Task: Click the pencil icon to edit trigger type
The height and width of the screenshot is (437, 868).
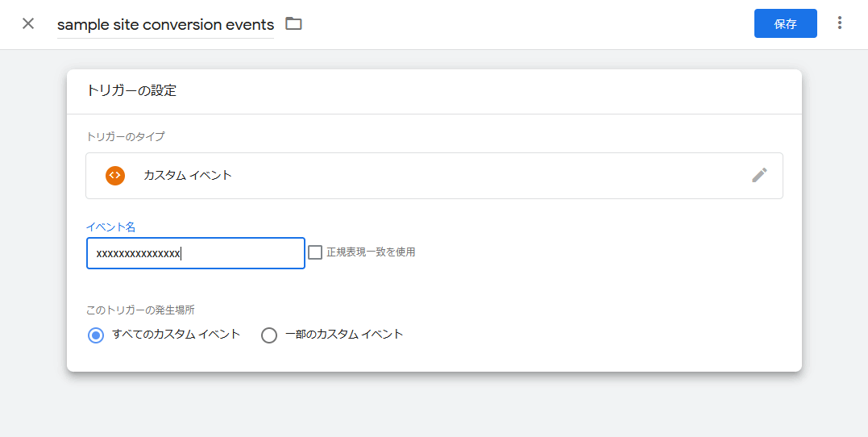Action: (759, 175)
